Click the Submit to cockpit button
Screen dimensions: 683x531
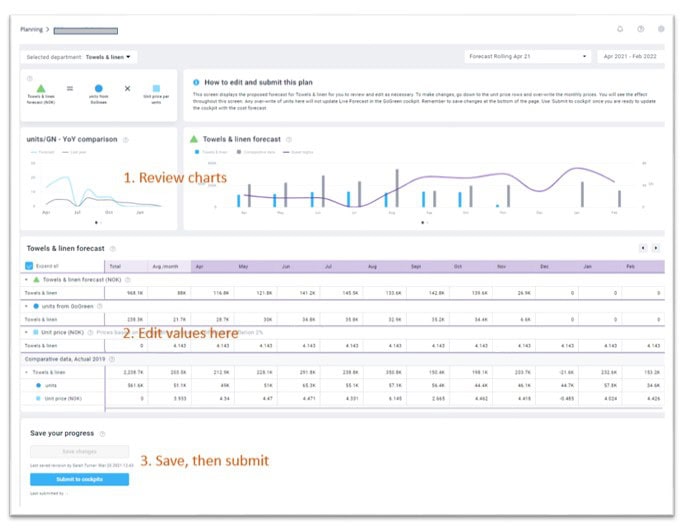coord(78,479)
